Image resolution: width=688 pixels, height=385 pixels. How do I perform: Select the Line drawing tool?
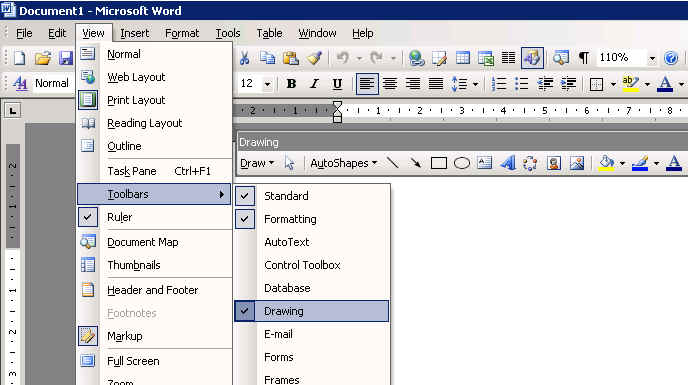coord(393,163)
